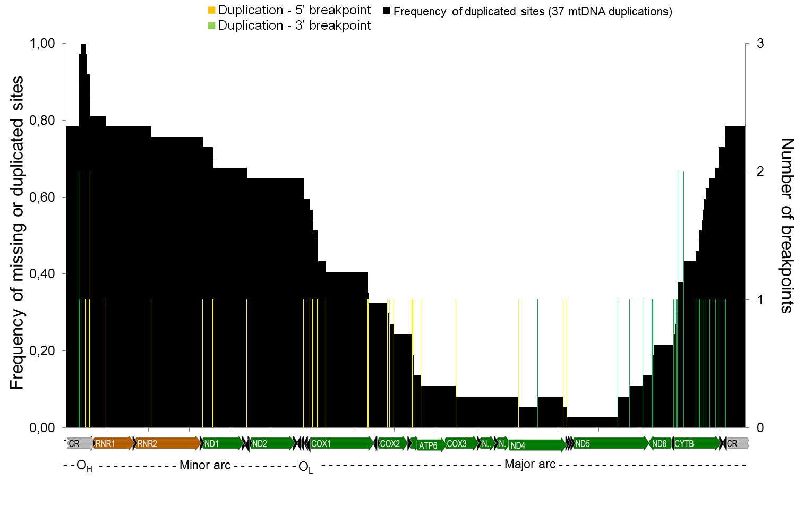This screenshot has height=532, width=804.
Task: Click the 'Duplication - 3' breakpoint' legend label
Action: click(294, 25)
